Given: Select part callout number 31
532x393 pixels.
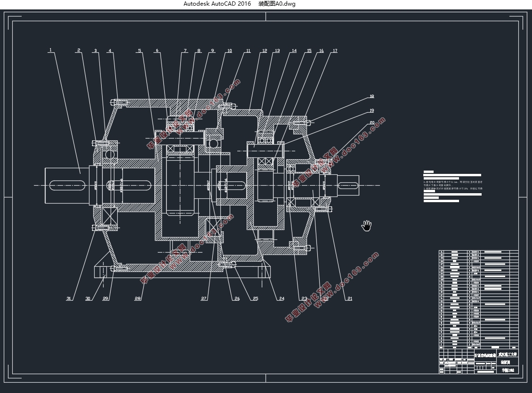Looking at the screenshot, I should (x=69, y=299).
